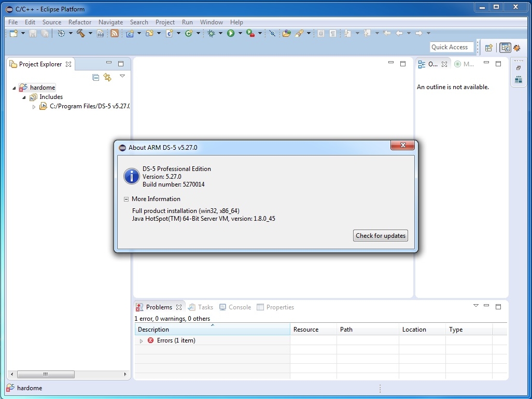Open the dropdown beside the hammer icon

point(90,33)
